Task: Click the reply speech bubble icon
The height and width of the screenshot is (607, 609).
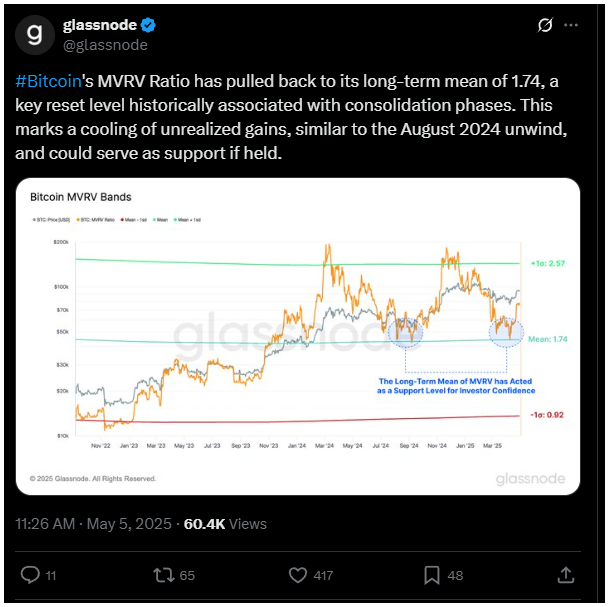Action: click(30, 575)
